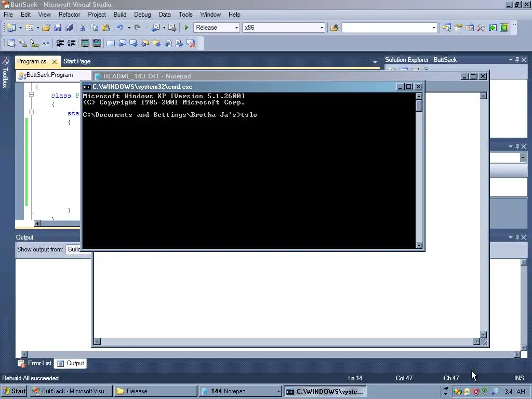
Task: Cut selection using the scissors icon
Action: (x=83, y=28)
